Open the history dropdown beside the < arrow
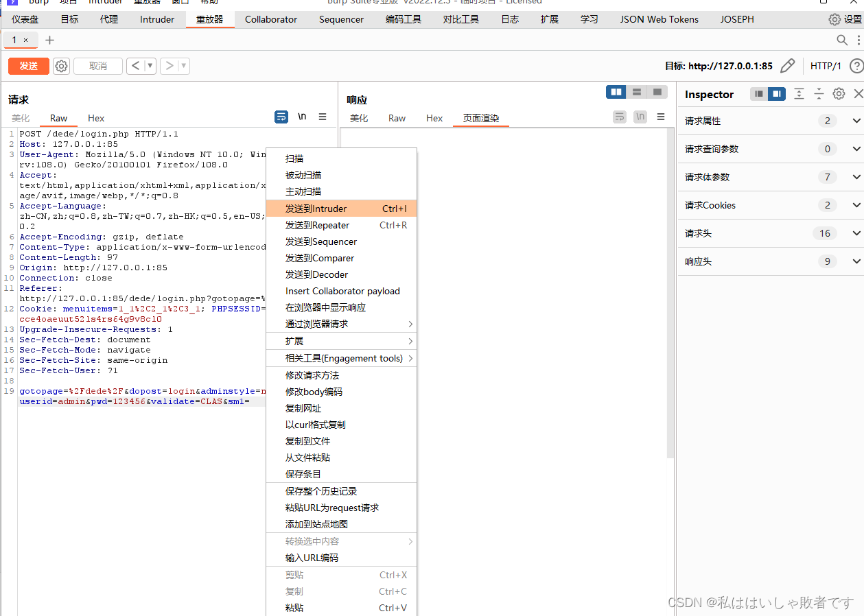Screen dimensions: 864x616 (150, 66)
